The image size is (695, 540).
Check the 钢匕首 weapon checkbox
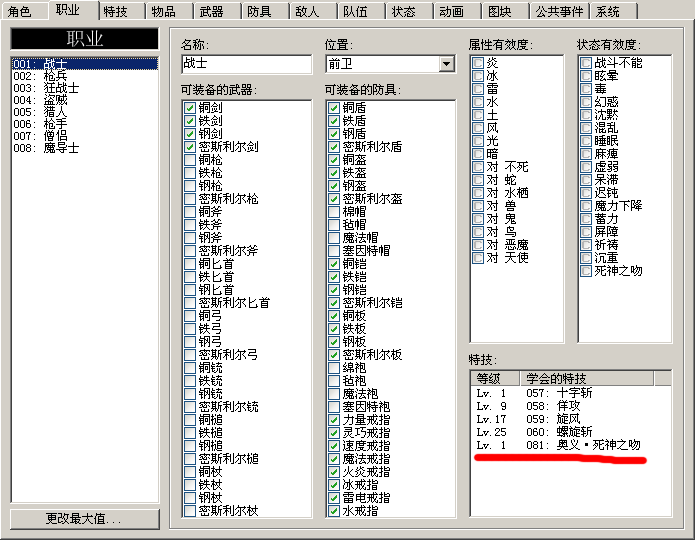click(190, 290)
